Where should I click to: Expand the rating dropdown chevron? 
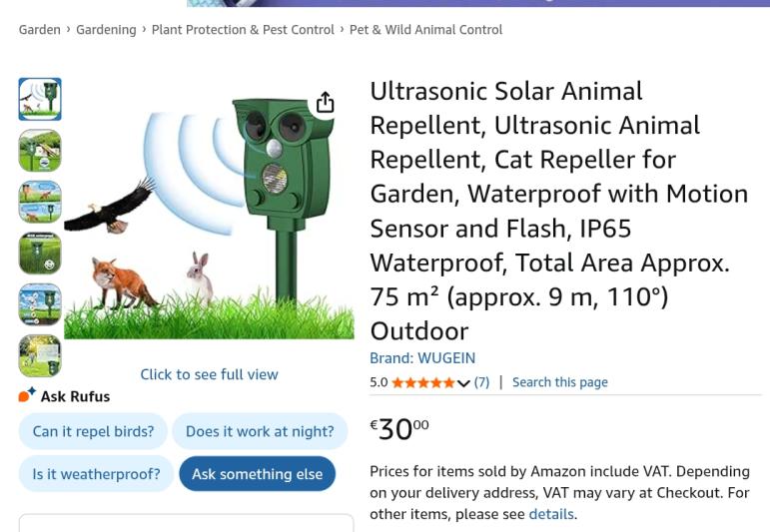click(463, 383)
